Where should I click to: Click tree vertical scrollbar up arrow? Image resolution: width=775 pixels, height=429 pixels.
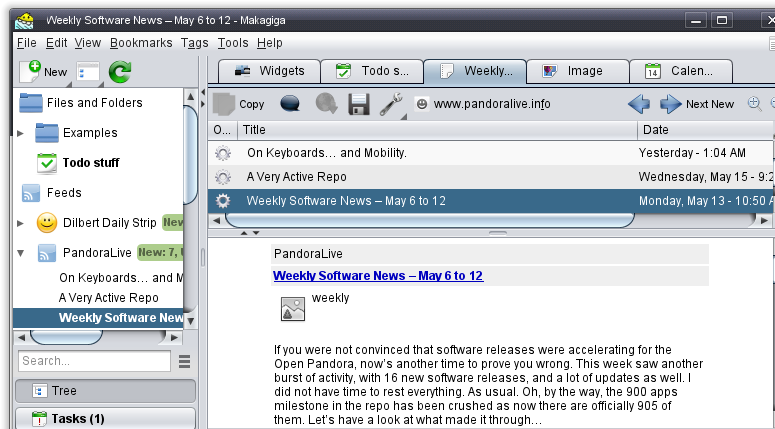(191, 97)
